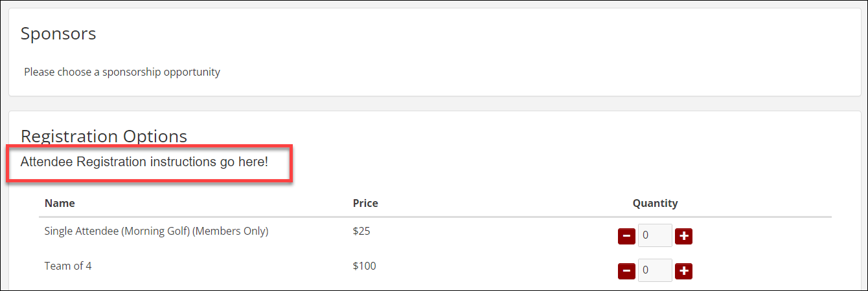Viewport: 868px width, 291px height.
Task: Click the Team of 4 quantity box
Action: (655, 270)
